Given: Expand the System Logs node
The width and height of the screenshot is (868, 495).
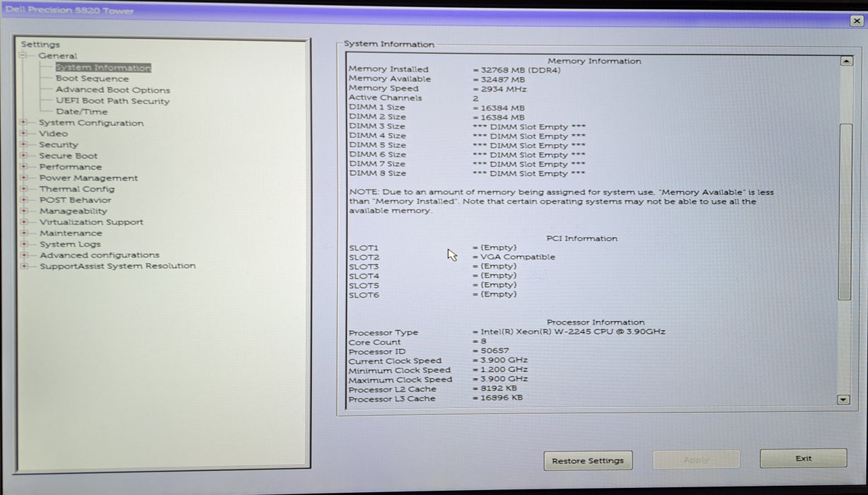Looking at the screenshot, I should click(x=23, y=244).
